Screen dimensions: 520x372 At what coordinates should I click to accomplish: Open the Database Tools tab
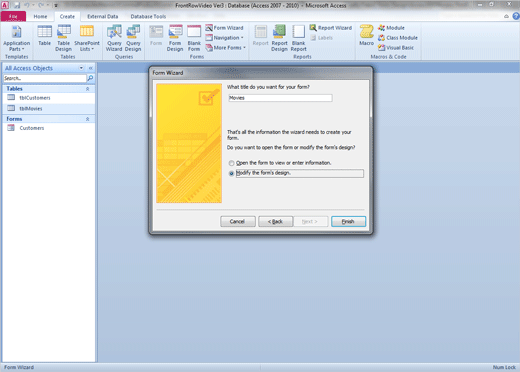[x=148, y=16]
